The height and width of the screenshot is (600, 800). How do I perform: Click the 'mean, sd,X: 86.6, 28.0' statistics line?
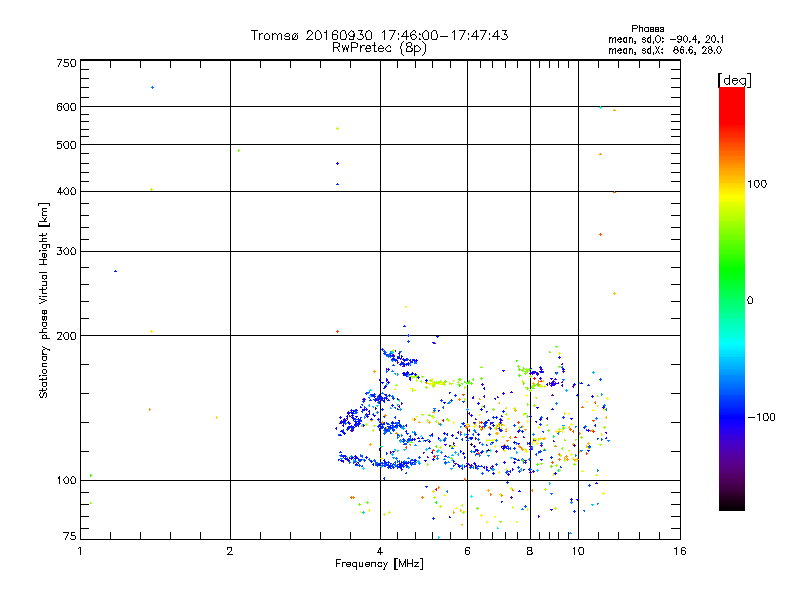[x=665, y=50]
